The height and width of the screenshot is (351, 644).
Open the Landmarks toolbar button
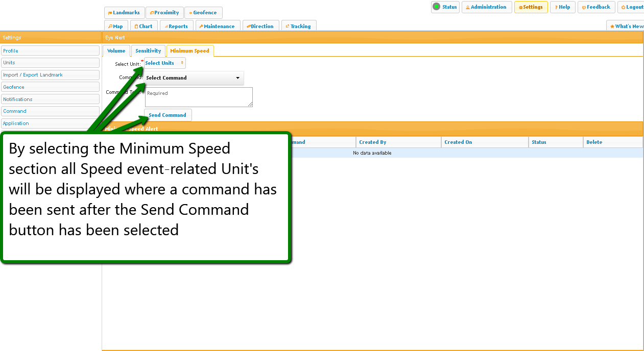click(x=124, y=13)
